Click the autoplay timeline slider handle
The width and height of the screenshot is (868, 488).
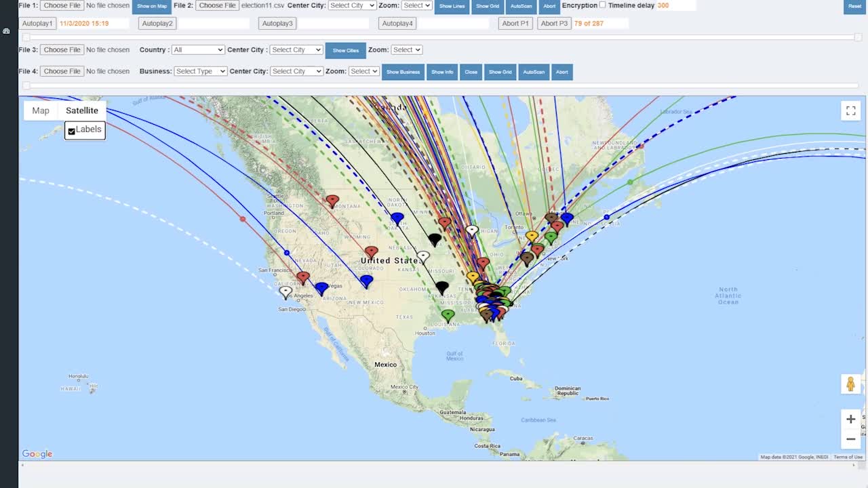click(x=26, y=37)
